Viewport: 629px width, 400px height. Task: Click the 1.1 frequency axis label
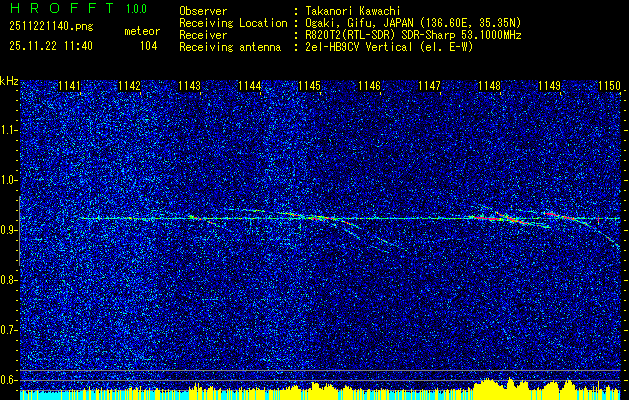pyautogui.click(x=8, y=130)
